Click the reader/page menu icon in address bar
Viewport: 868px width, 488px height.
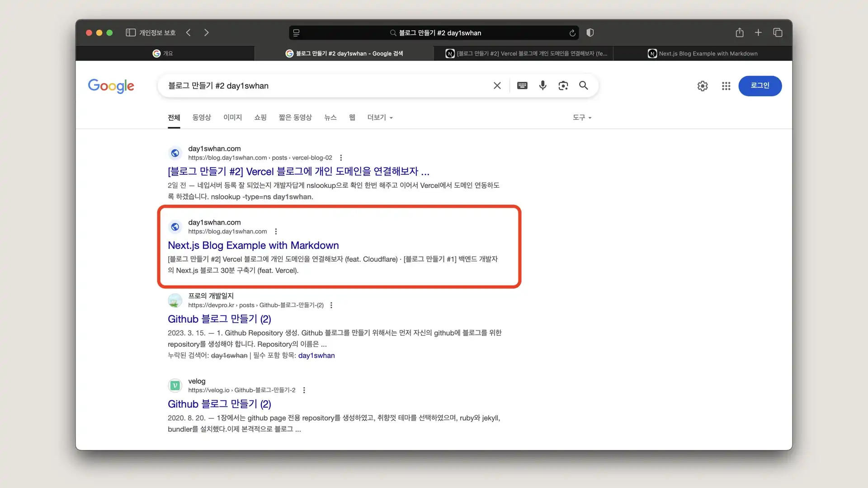pos(297,33)
